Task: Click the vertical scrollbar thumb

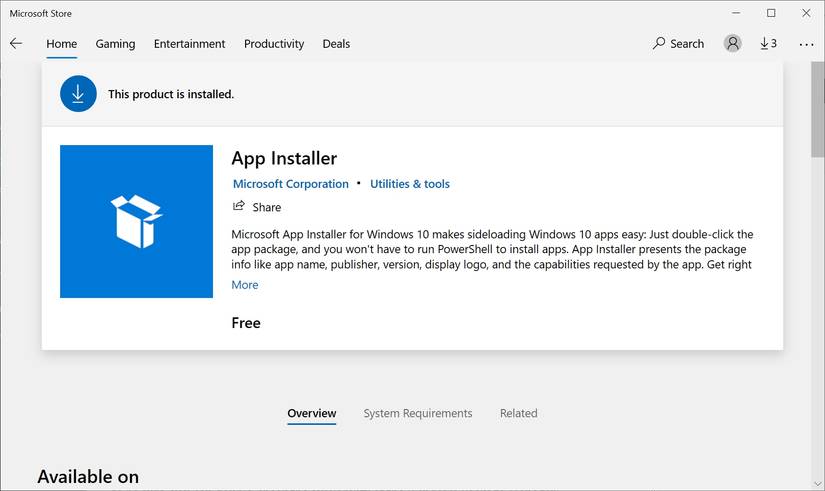Action: click(x=817, y=110)
